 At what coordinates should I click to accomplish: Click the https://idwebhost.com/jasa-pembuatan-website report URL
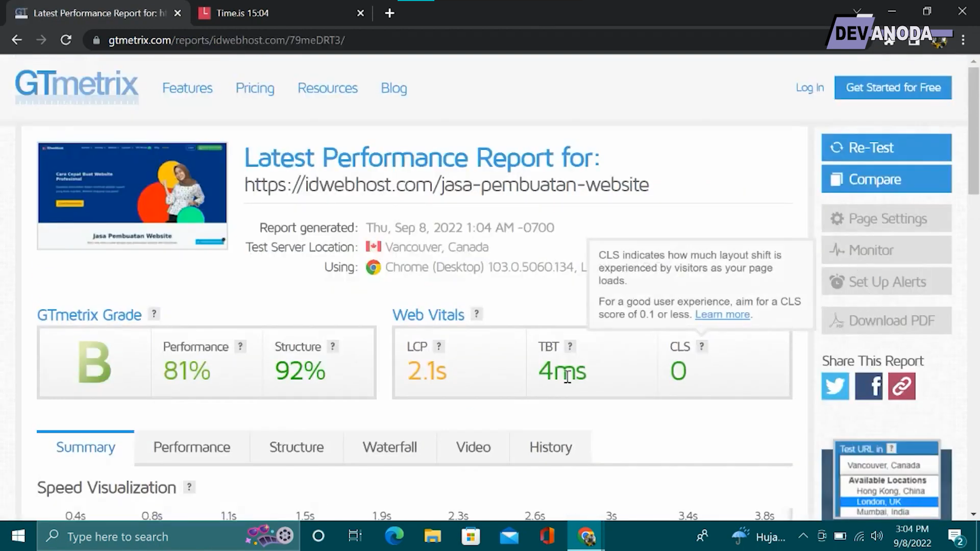pos(447,185)
